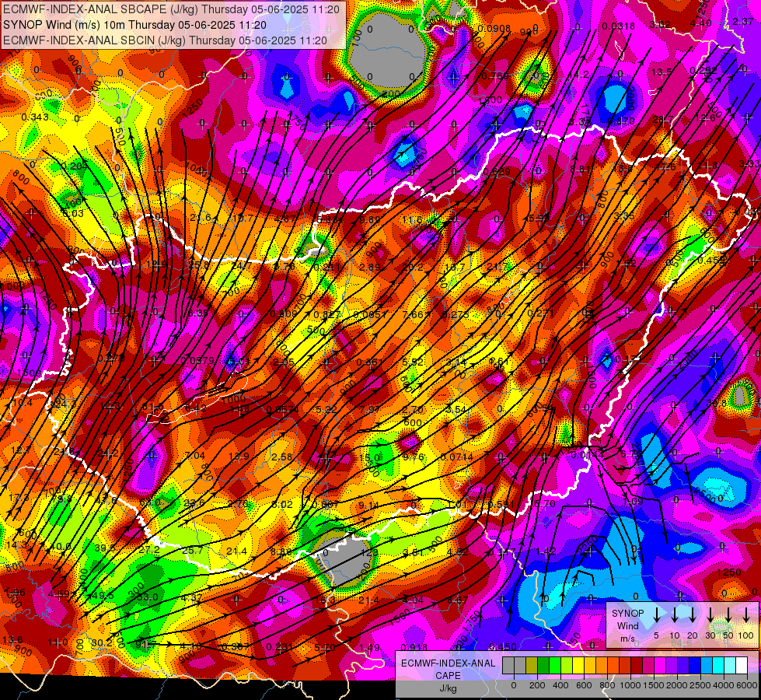The height and width of the screenshot is (700, 761).
Task: Click the 27.2 value on the map
Action: [149, 549]
